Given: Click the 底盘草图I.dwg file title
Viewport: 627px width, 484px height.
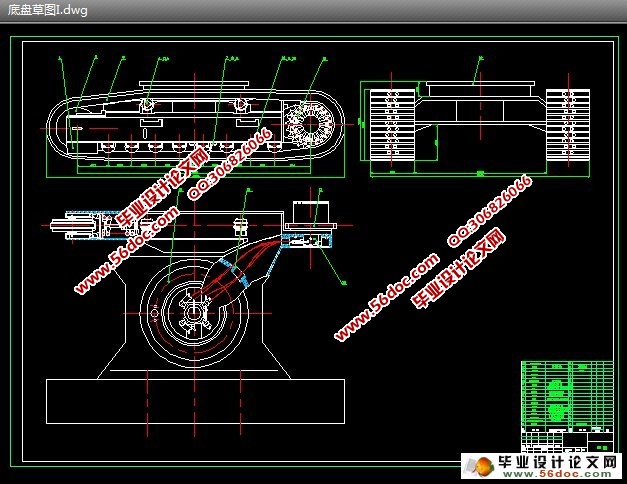Looking at the screenshot, I should point(48,10).
